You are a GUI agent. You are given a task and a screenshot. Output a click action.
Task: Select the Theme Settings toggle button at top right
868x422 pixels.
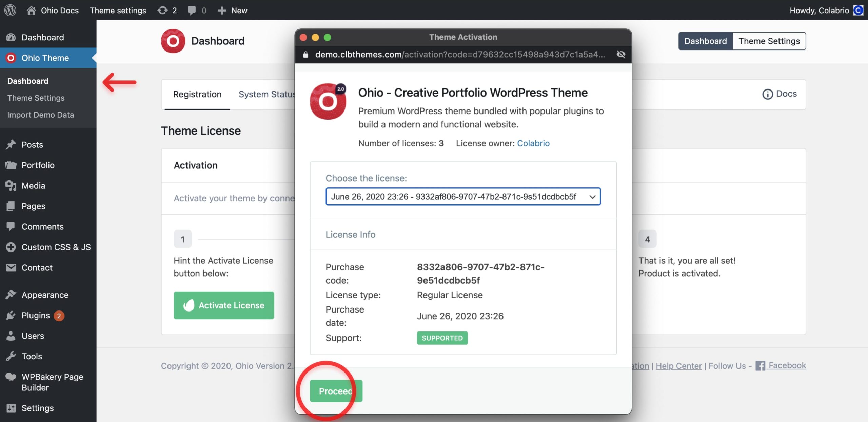tap(769, 41)
